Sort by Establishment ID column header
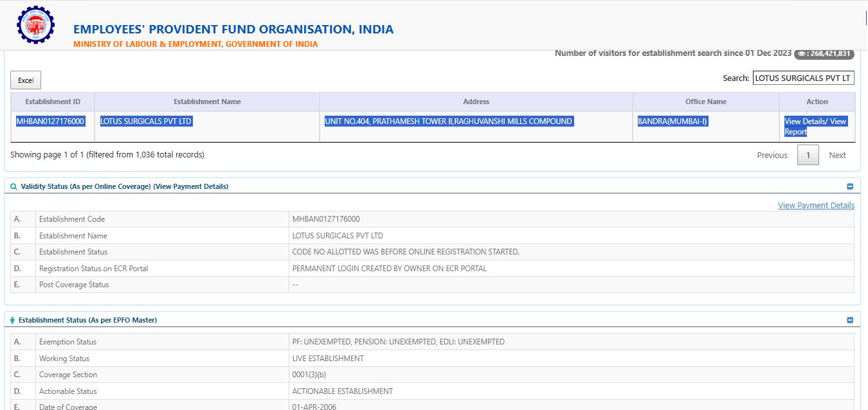868x410 pixels. [53, 102]
